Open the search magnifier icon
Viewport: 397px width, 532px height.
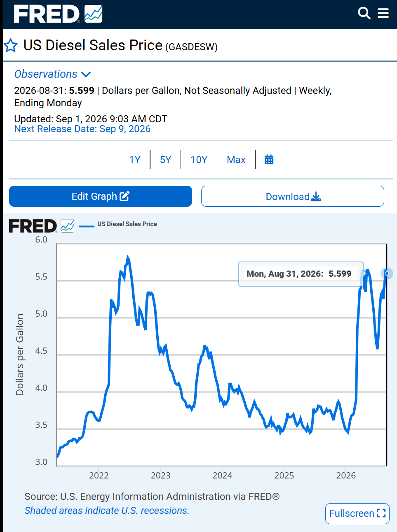click(x=364, y=13)
